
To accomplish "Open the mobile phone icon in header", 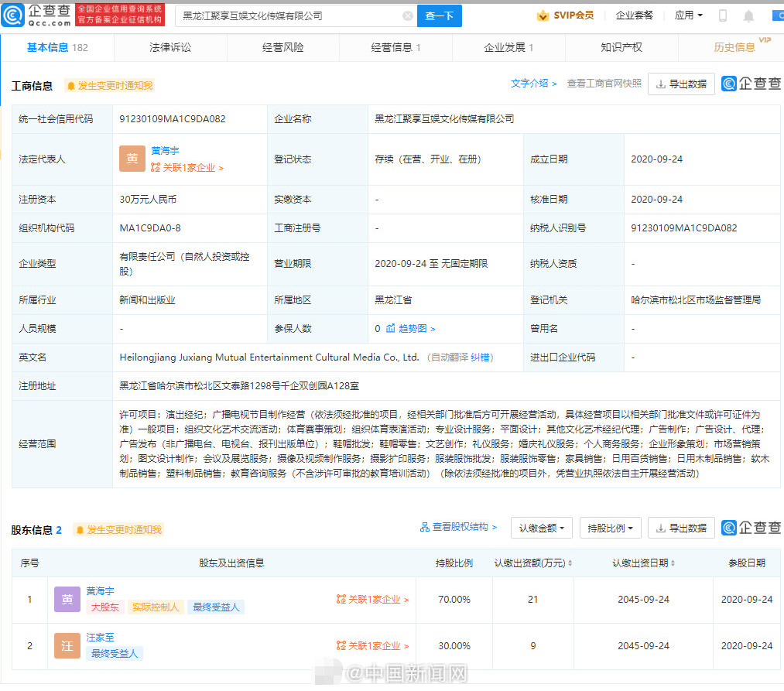I will (723, 15).
